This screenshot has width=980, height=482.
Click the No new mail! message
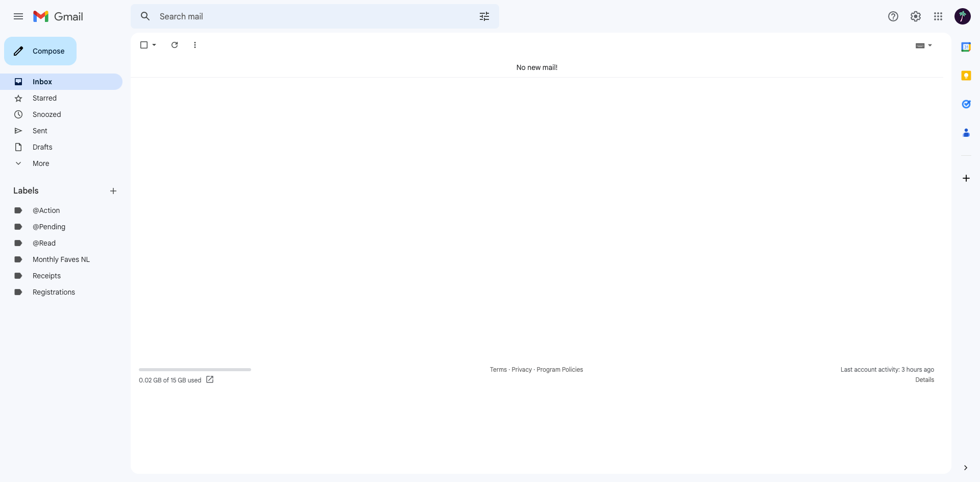click(x=537, y=67)
